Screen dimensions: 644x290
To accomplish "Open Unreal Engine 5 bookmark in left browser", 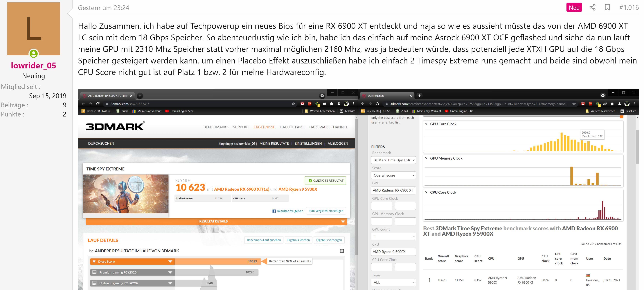I will [x=180, y=111].
